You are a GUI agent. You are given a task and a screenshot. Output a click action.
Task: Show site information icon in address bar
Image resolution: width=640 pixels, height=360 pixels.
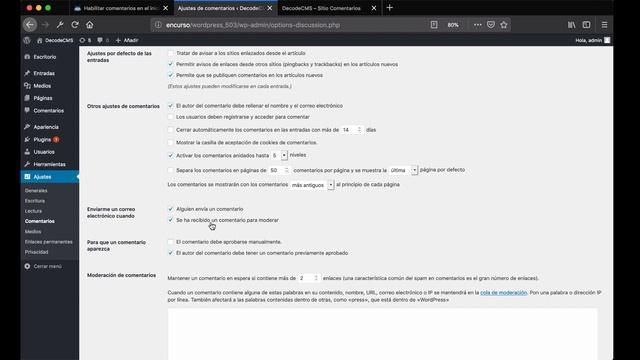[x=158, y=25]
